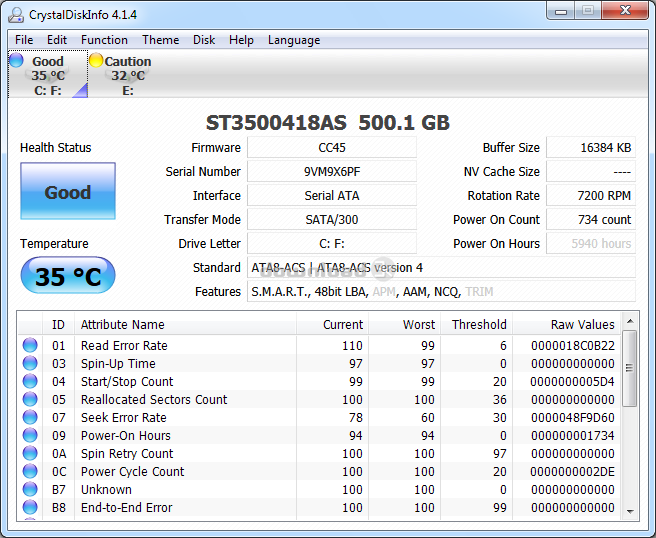Click the Current column header

tap(332, 324)
